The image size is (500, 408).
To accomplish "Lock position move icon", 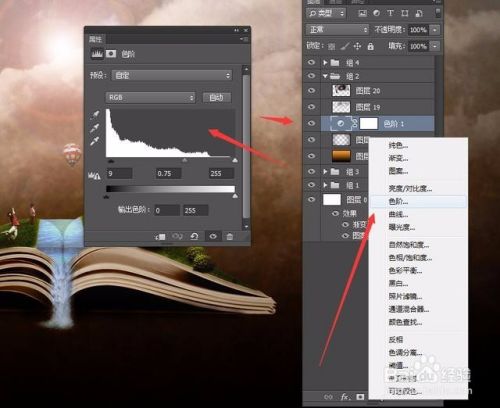I will coord(357,46).
